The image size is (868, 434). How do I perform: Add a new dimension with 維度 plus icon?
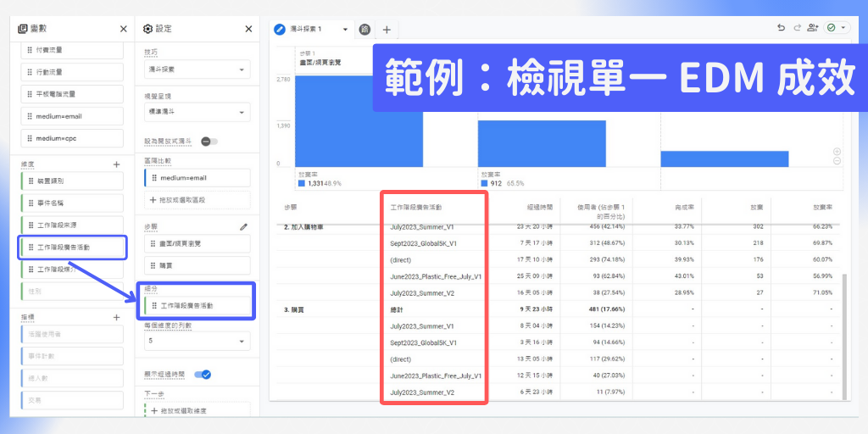[116, 164]
